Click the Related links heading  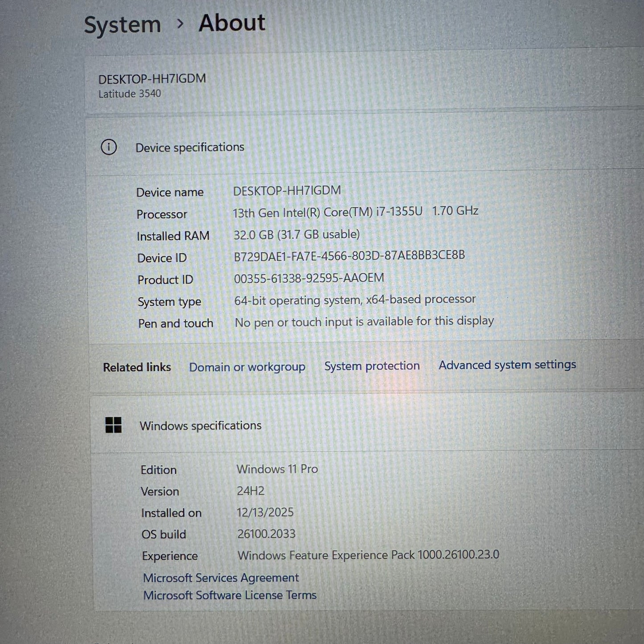tap(136, 367)
